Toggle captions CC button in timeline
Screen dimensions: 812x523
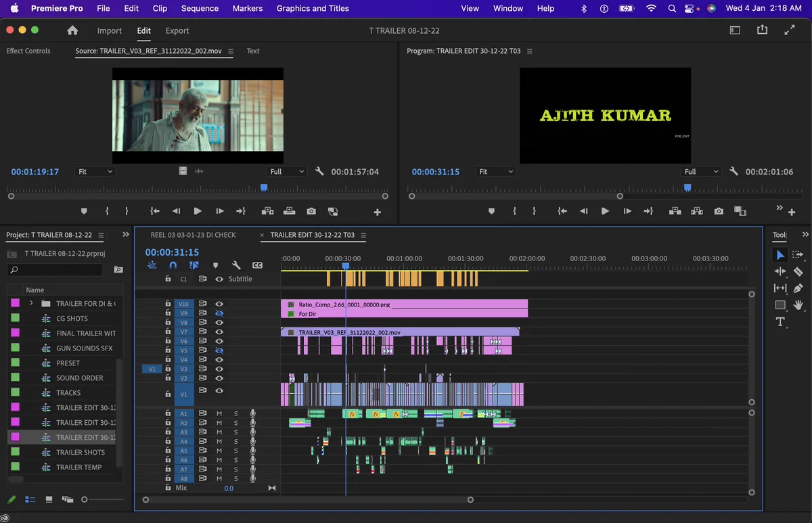257,265
